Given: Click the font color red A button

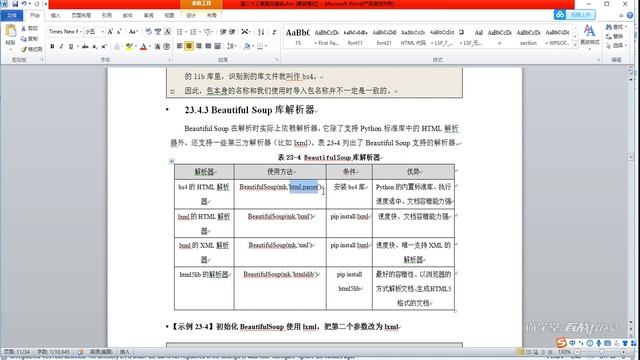Looking at the screenshot, I should point(143,47).
